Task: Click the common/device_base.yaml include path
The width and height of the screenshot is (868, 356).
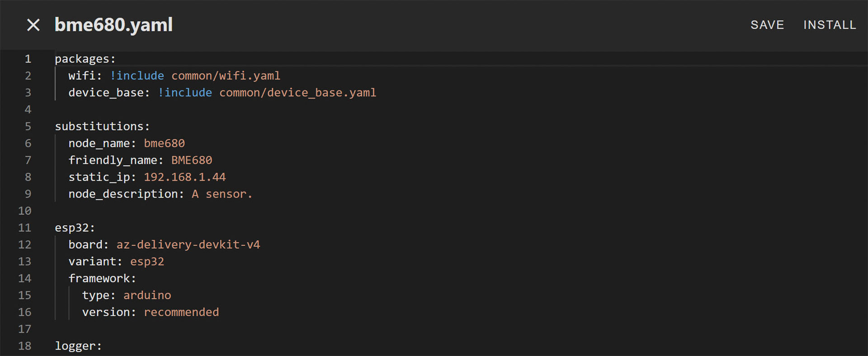Action: [x=297, y=93]
